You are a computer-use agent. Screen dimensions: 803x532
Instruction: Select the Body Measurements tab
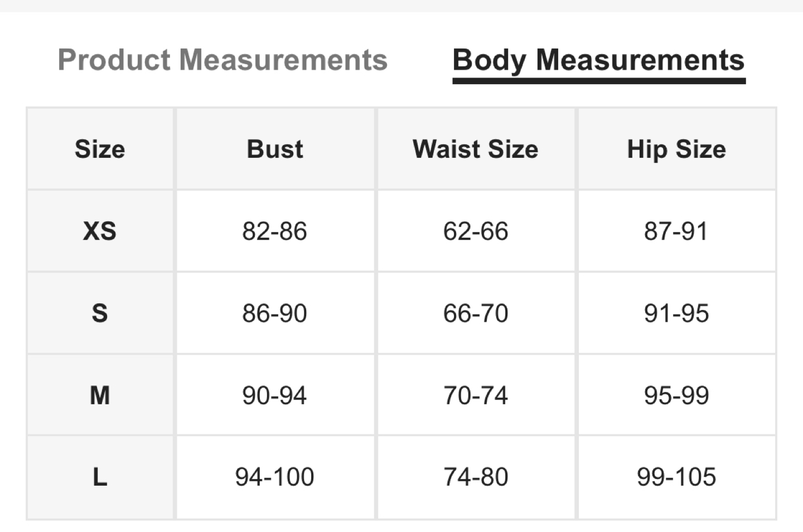coord(598,61)
